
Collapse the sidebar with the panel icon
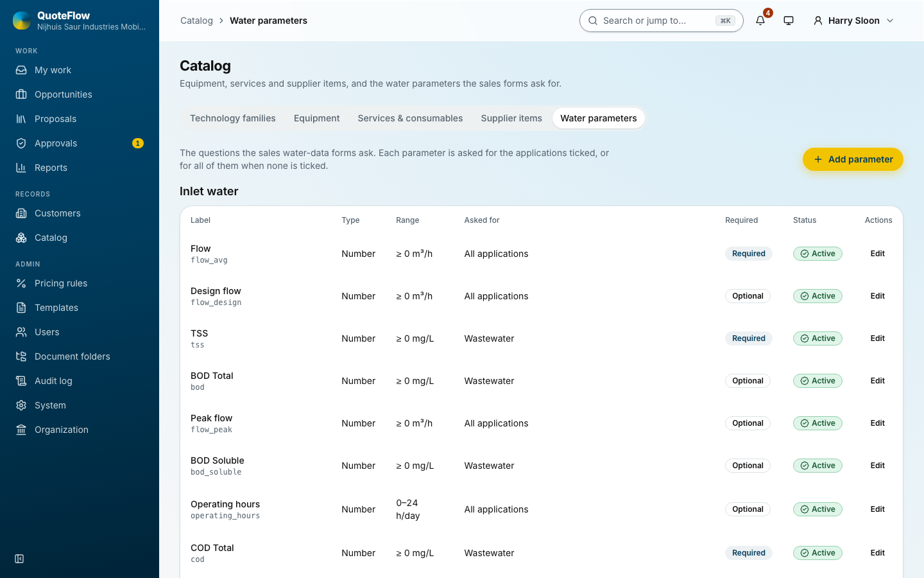pyautogui.click(x=19, y=559)
